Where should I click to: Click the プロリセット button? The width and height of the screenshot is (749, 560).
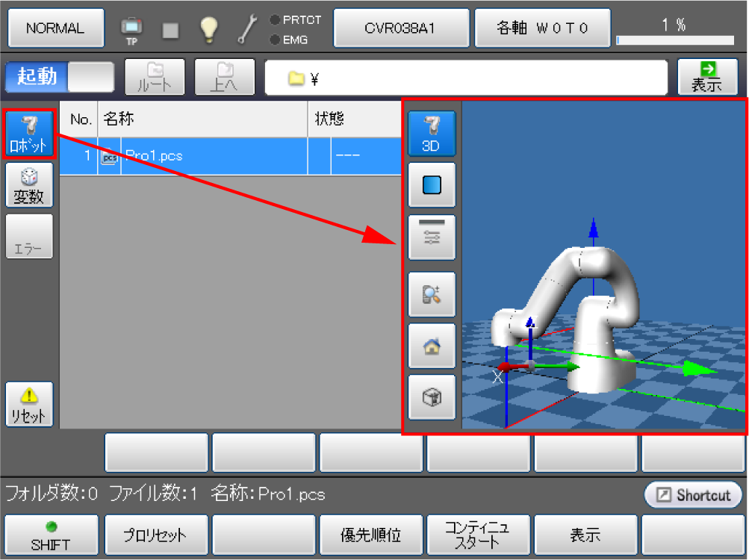[156, 535]
